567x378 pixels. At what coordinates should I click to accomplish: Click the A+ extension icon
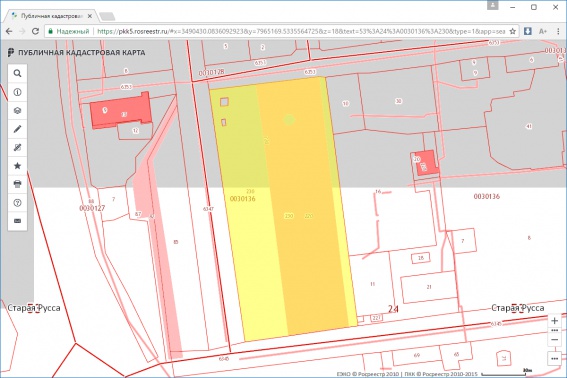point(543,31)
